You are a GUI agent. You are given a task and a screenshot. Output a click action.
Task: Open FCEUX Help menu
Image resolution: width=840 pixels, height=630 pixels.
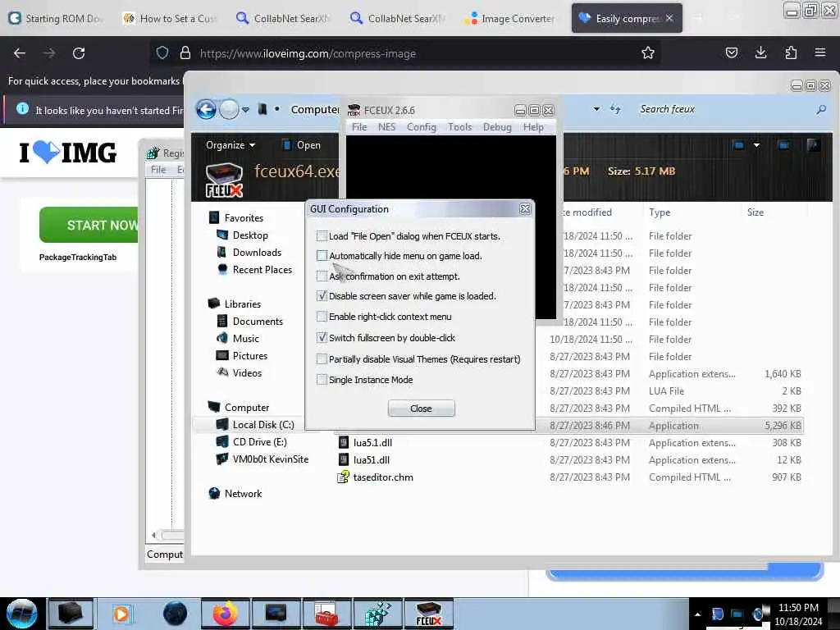[533, 127]
